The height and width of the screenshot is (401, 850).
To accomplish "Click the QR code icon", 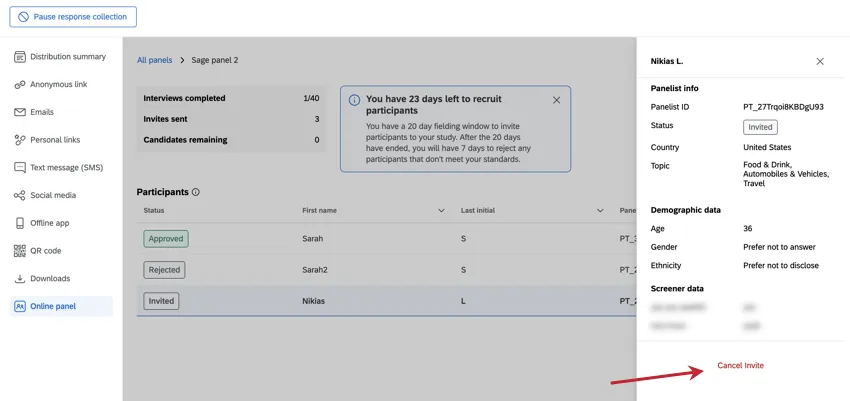I will click(x=20, y=251).
